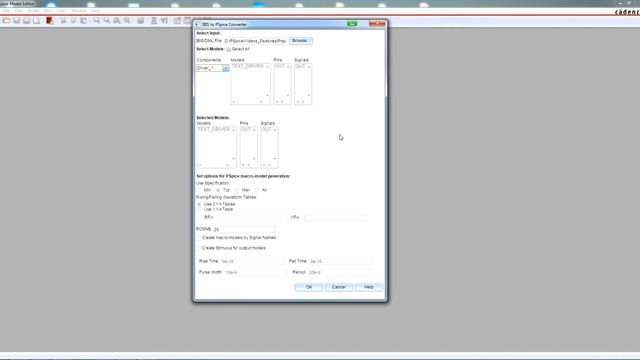Open the View menu

click(18, 11)
